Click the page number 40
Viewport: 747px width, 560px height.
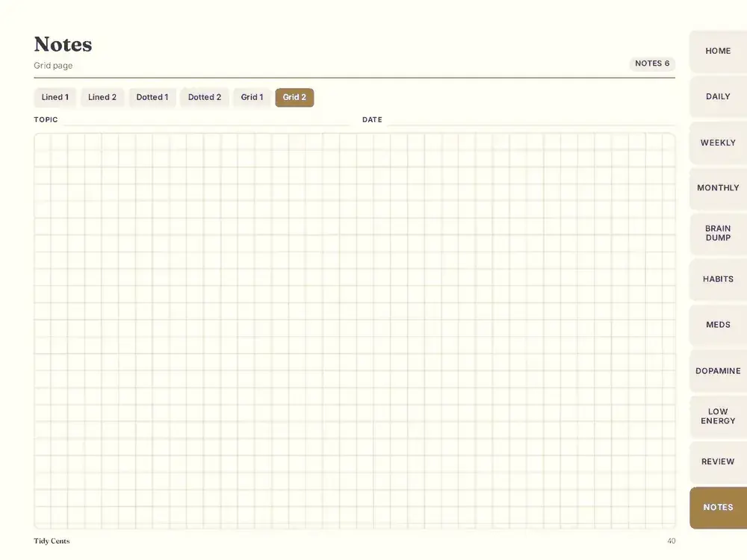672,541
